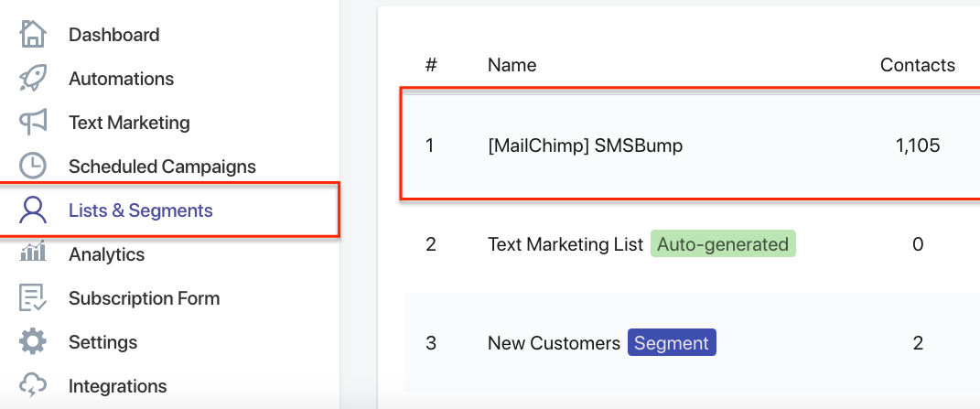
Task: Click the Automations rocket icon
Action: click(x=33, y=78)
